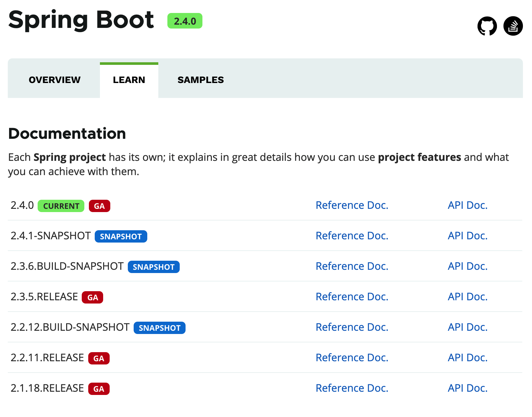
Task: View Reference Doc. for 2.3.5.RELEASE
Action: click(352, 297)
